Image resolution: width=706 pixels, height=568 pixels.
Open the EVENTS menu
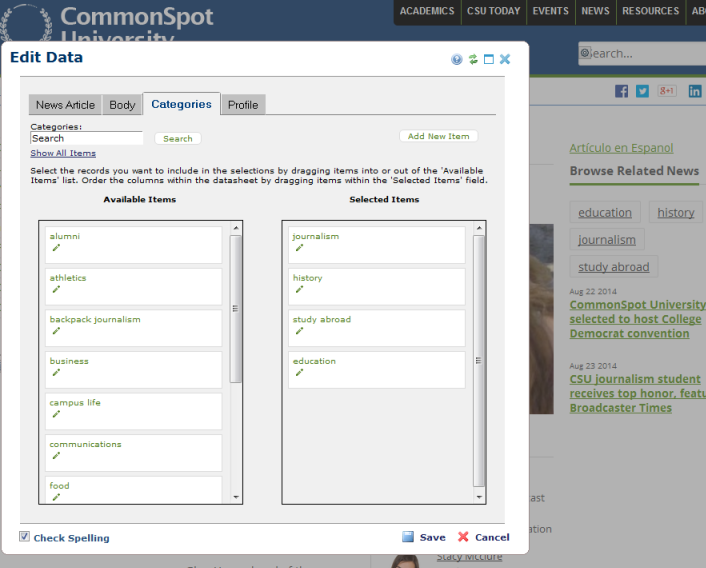pyautogui.click(x=550, y=11)
